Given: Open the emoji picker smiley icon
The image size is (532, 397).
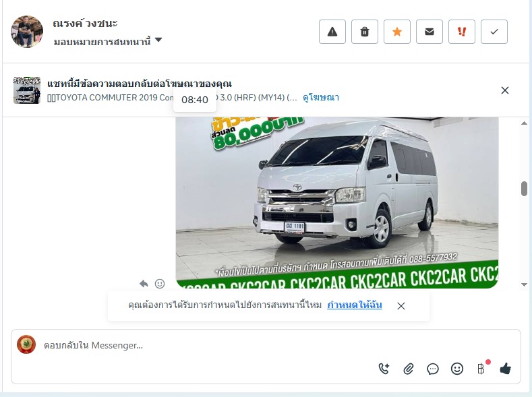Looking at the screenshot, I should 457,369.
